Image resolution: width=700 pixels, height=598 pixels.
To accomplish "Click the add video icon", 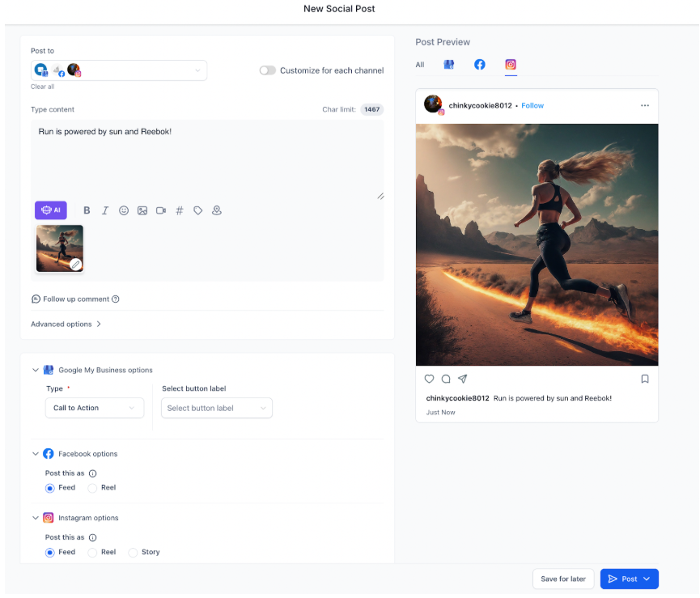I will coord(161,210).
